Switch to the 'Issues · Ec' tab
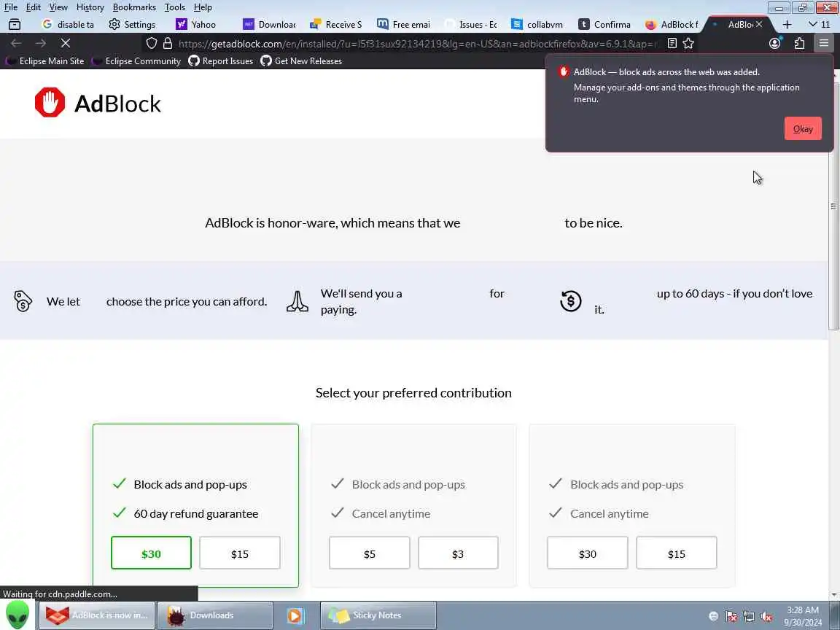The width and height of the screenshot is (840, 630). click(472, 24)
